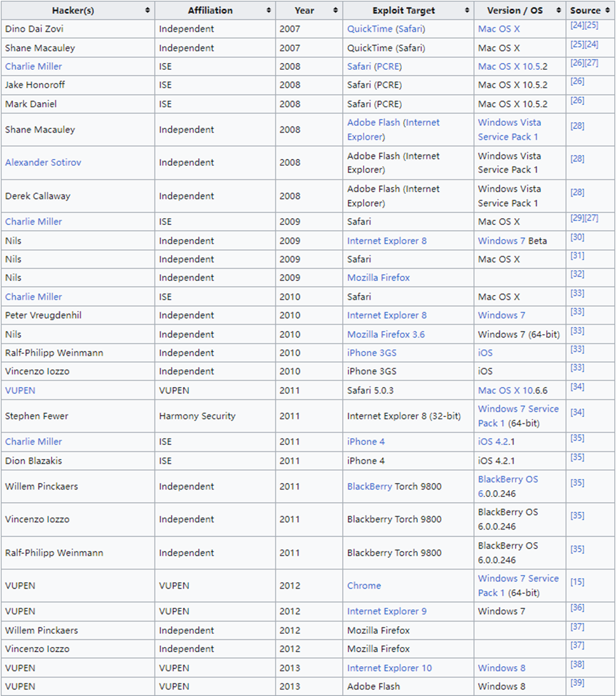Select the Stephen Fewer table cell
Viewport: 616px width, 696px height.
tap(37, 416)
